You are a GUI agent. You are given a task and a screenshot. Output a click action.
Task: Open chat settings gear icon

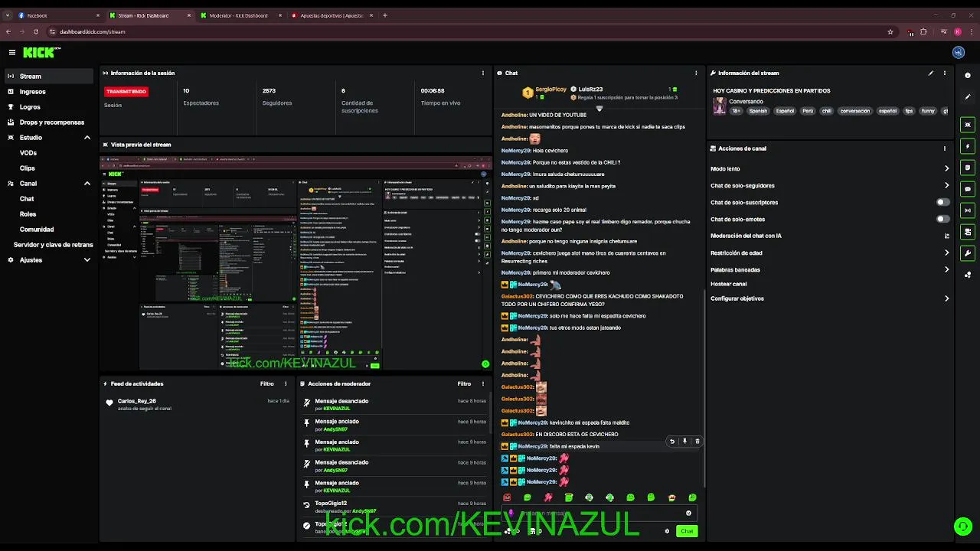point(667,531)
